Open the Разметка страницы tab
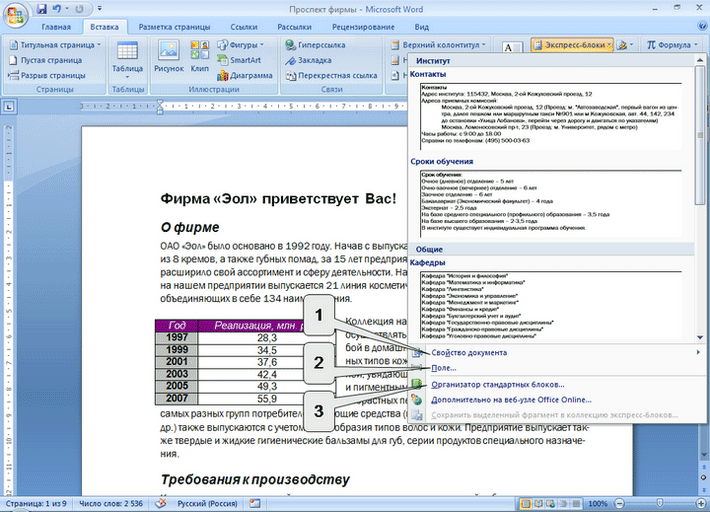 pos(174,27)
